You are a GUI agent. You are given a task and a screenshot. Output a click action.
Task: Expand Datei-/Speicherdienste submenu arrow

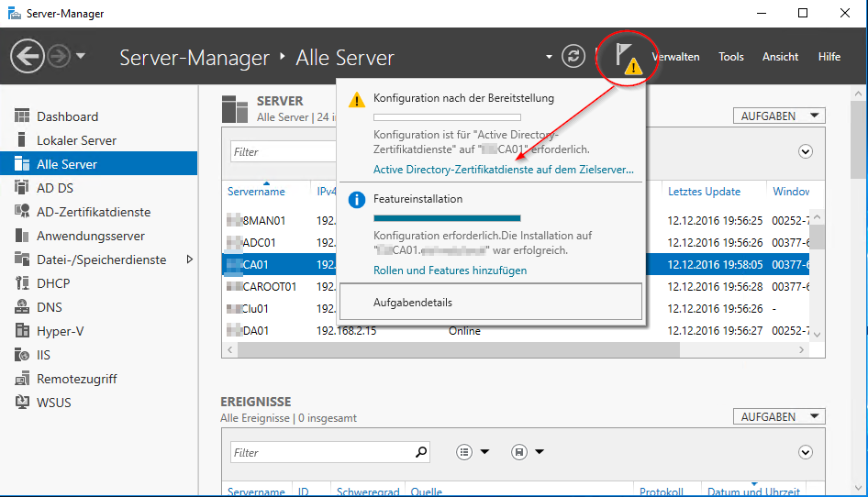point(189,259)
